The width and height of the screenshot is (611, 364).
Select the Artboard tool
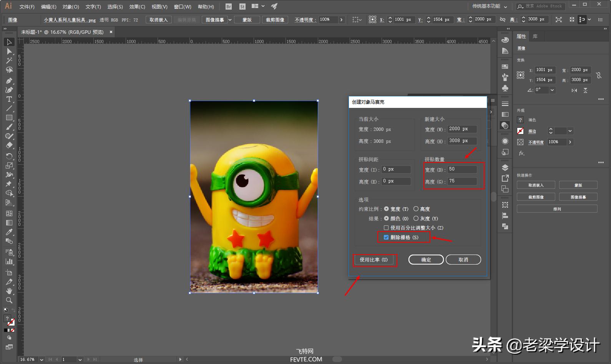[x=9, y=273]
